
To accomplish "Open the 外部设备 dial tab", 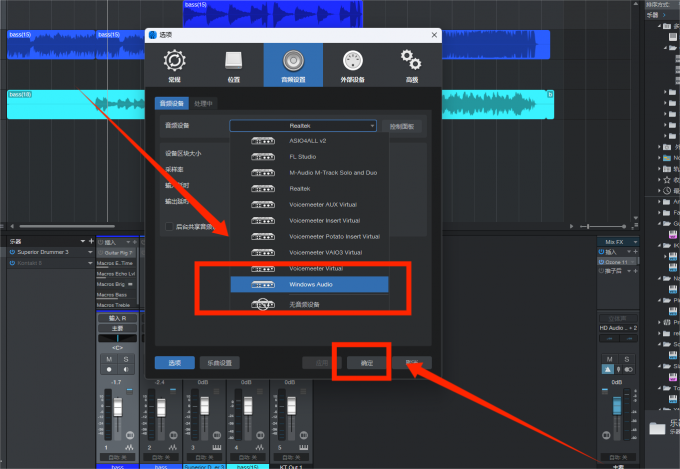I will pyautogui.click(x=353, y=65).
